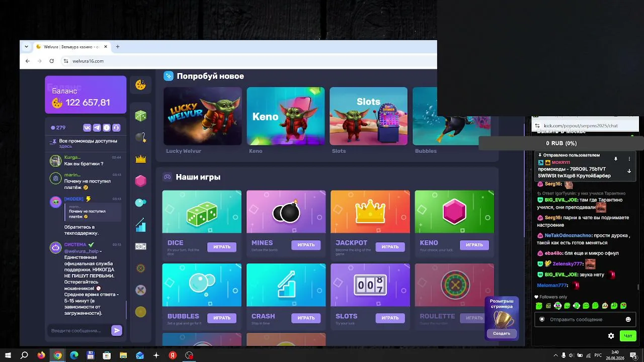The image size is (644, 362).
Task: Play the KENO game
Action: point(474,245)
